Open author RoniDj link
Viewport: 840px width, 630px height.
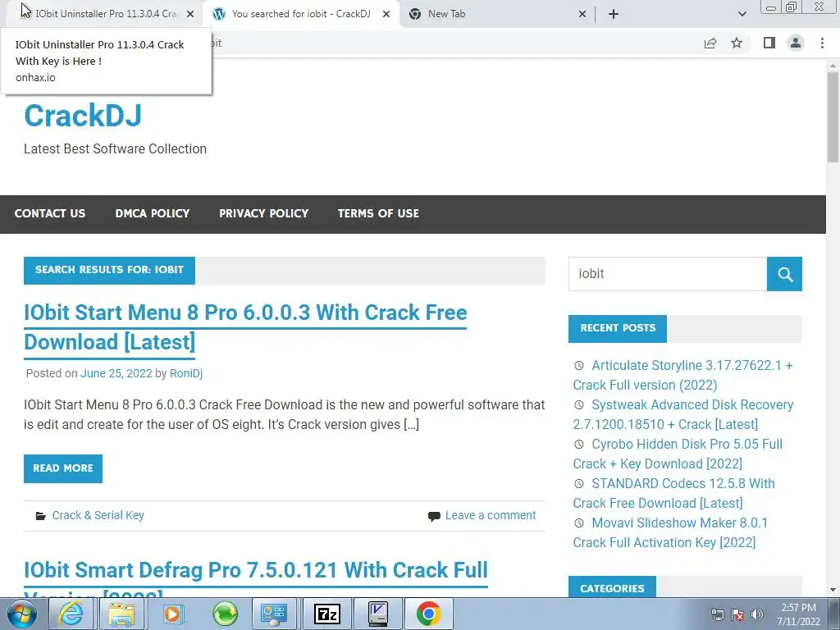point(186,373)
